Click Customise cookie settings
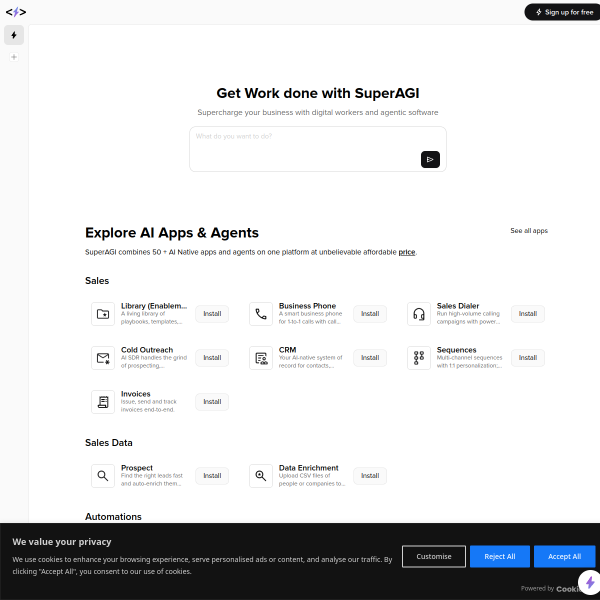The image size is (600, 600). [x=434, y=556]
